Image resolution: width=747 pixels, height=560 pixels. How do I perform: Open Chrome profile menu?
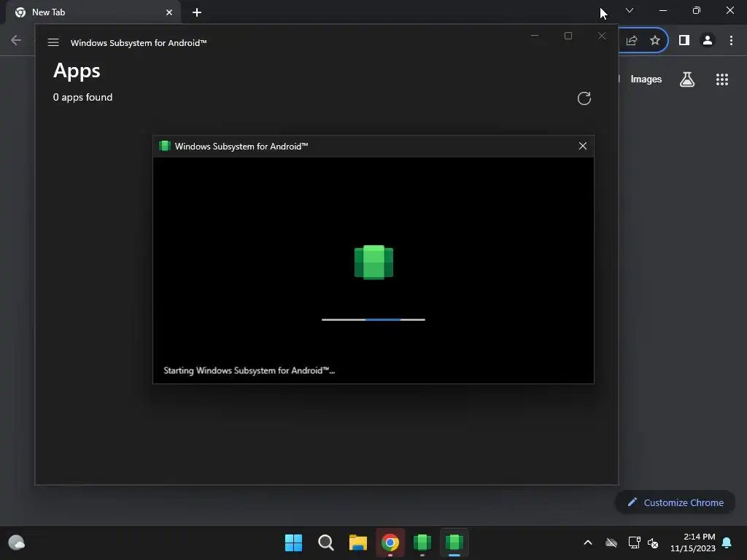[708, 41]
